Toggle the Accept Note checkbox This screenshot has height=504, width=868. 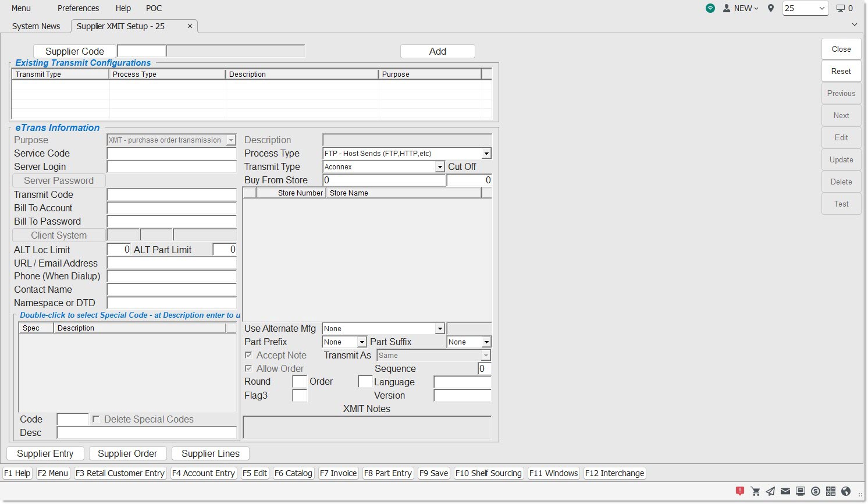coord(248,355)
